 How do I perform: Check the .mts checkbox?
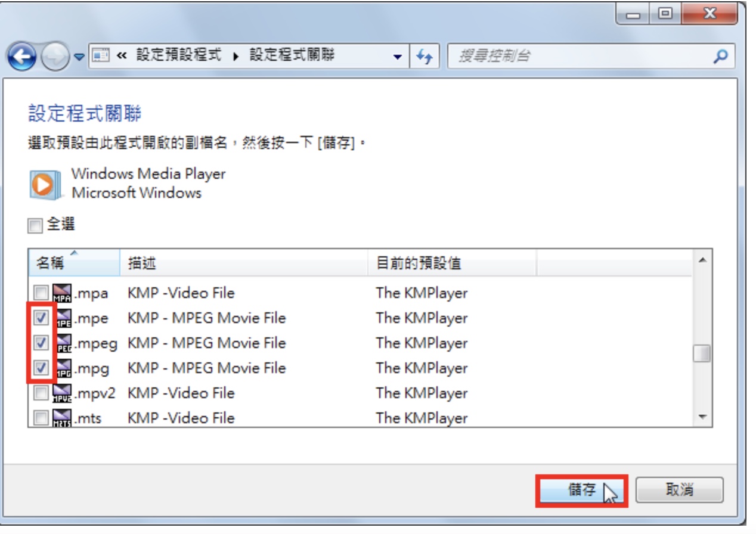(x=41, y=418)
